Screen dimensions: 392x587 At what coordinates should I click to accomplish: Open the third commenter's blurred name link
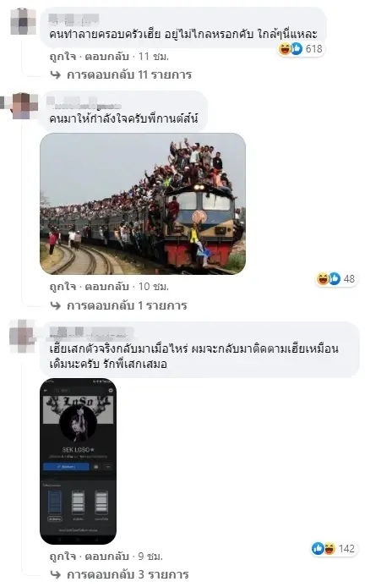(x=92, y=332)
